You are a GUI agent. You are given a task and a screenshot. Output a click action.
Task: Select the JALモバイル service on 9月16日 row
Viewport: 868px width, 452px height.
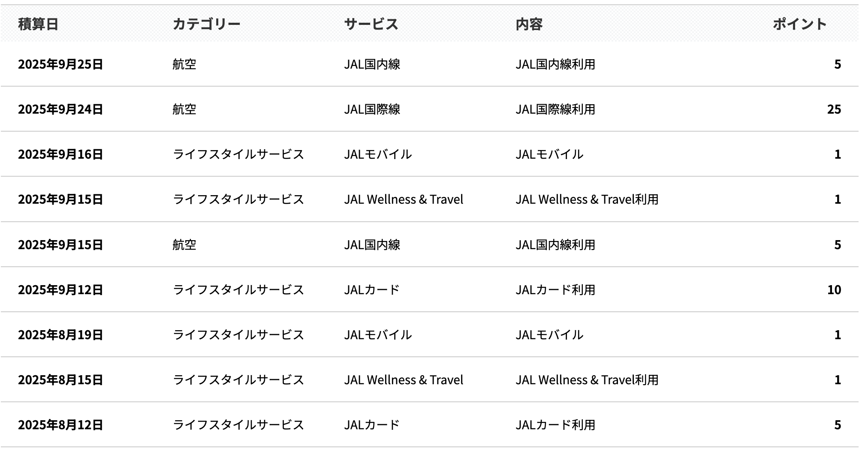(x=377, y=154)
